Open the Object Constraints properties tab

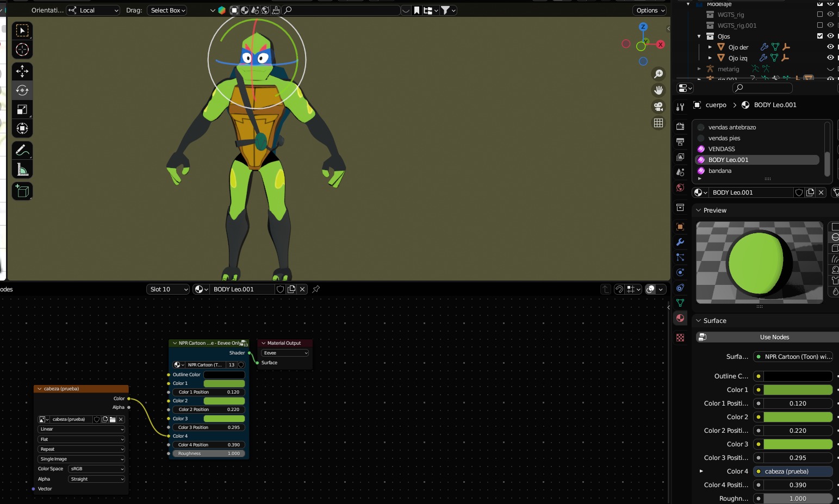click(x=680, y=288)
